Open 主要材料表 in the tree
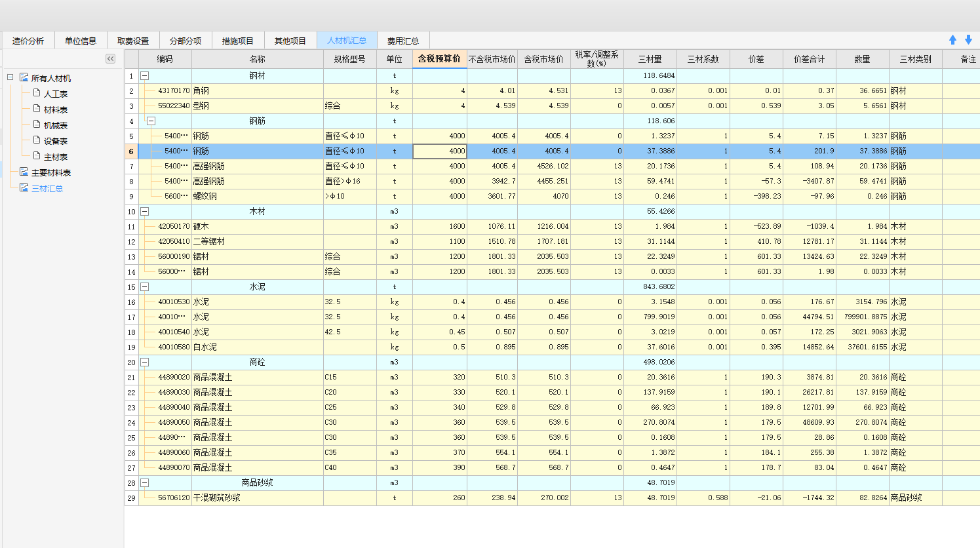The image size is (980, 548). coord(51,172)
